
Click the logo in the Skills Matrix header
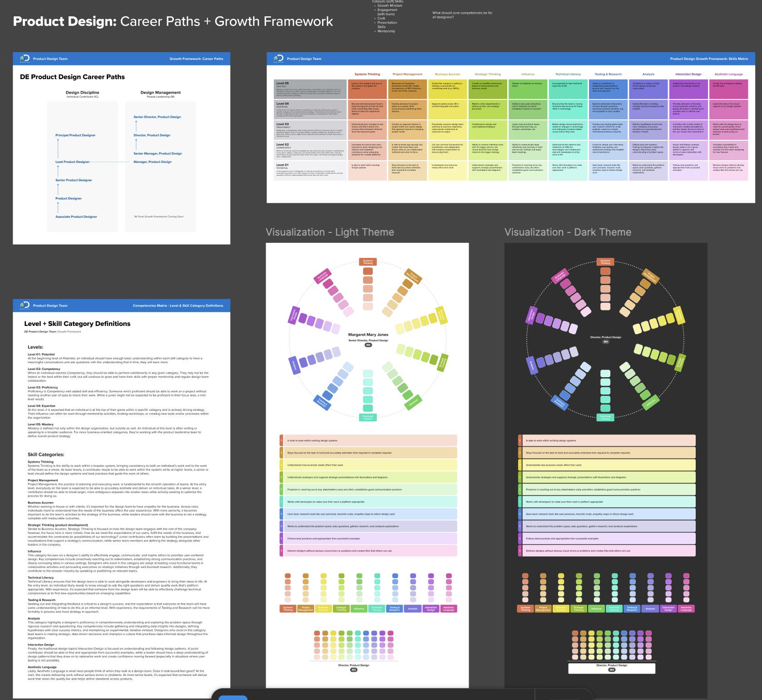[278, 59]
